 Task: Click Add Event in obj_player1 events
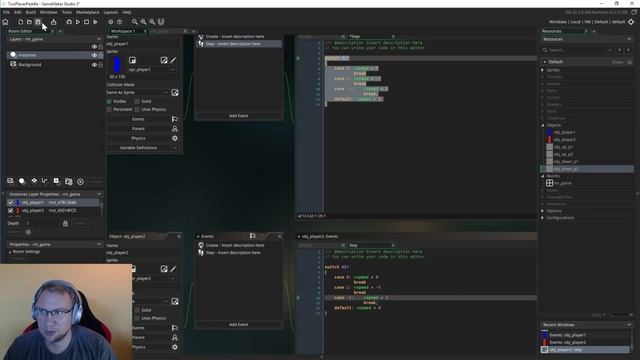click(x=239, y=116)
